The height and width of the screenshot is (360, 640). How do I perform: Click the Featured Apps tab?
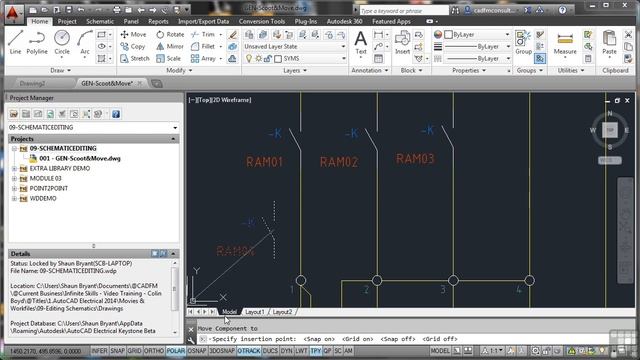(391, 21)
